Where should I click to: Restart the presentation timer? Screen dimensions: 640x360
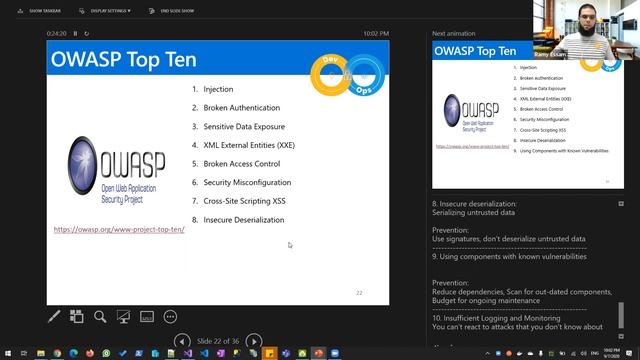tap(87, 33)
